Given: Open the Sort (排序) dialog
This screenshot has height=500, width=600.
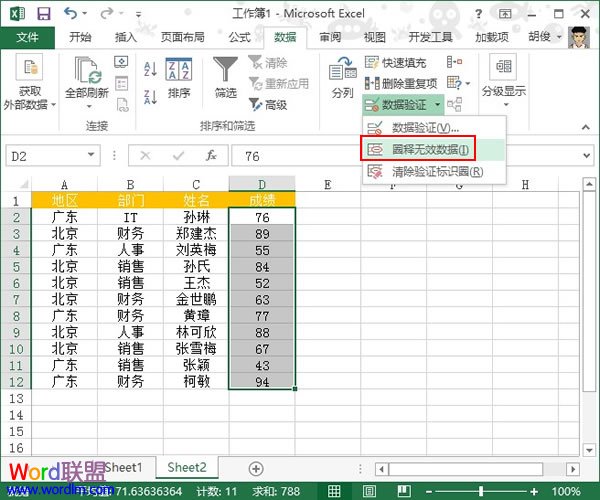Looking at the screenshot, I should (x=179, y=78).
